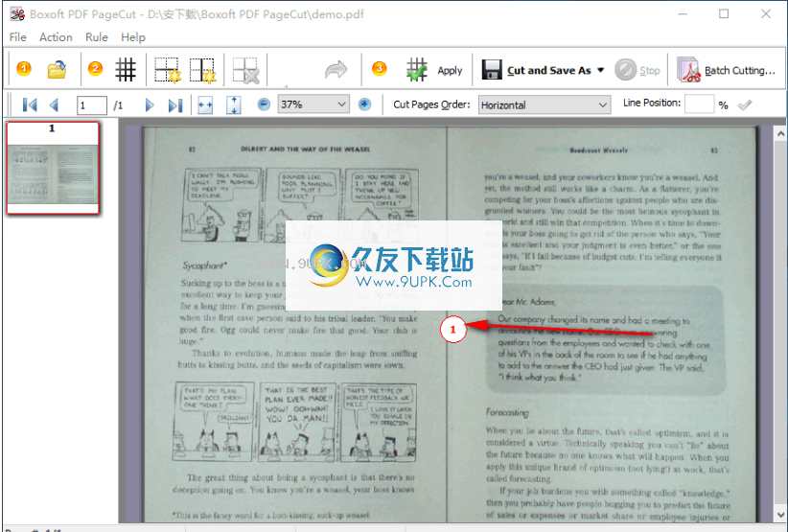Image resolution: width=788 pixels, height=532 pixels.
Task: Click the Stop button
Action: (637, 70)
